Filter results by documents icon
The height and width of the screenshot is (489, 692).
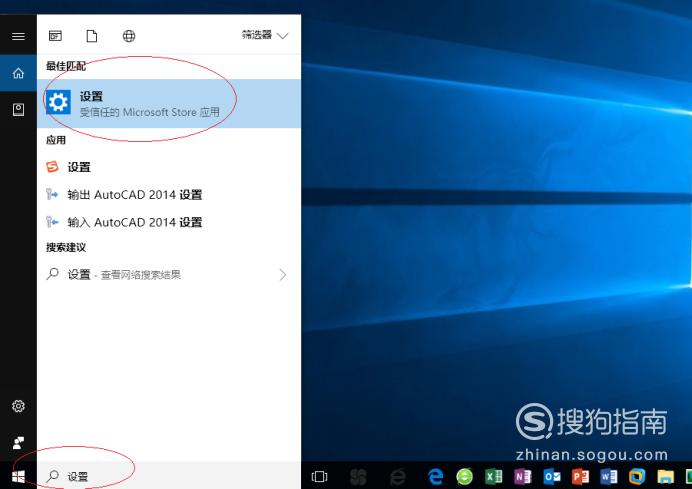coord(92,36)
